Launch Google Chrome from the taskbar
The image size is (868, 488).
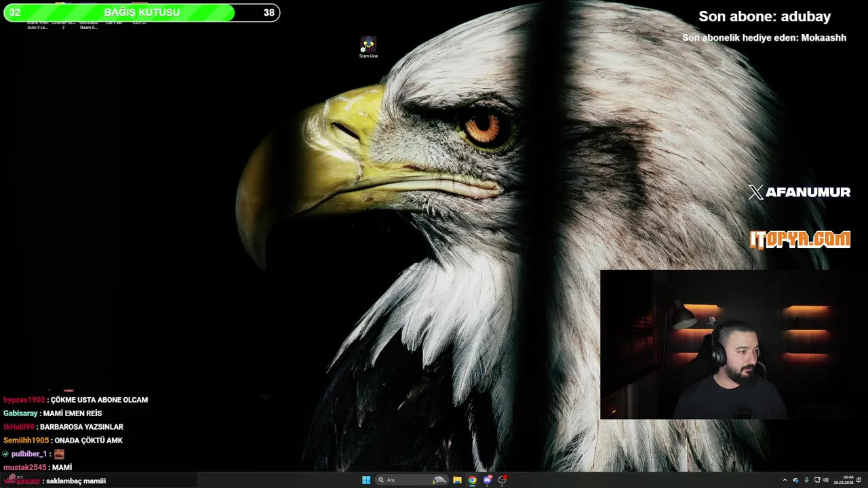click(x=472, y=480)
